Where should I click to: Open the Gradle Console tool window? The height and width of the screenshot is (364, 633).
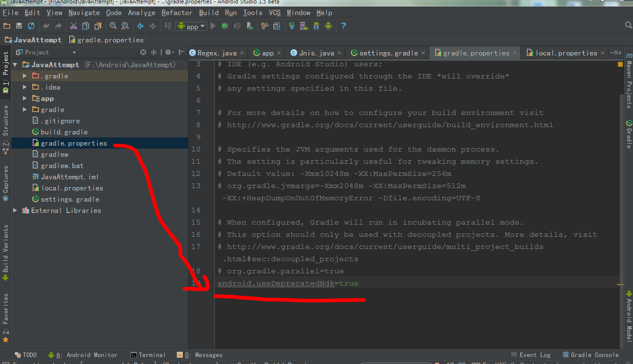point(591,355)
